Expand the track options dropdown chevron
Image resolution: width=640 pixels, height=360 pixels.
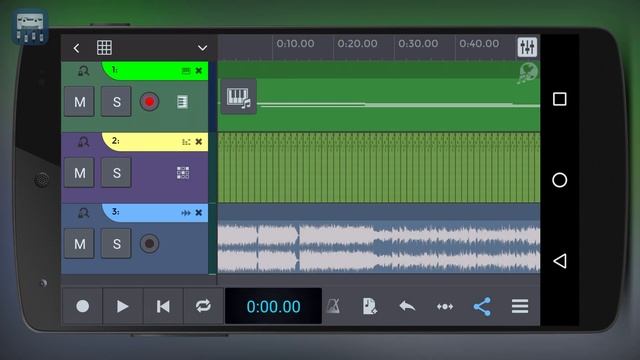pyautogui.click(x=202, y=48)
